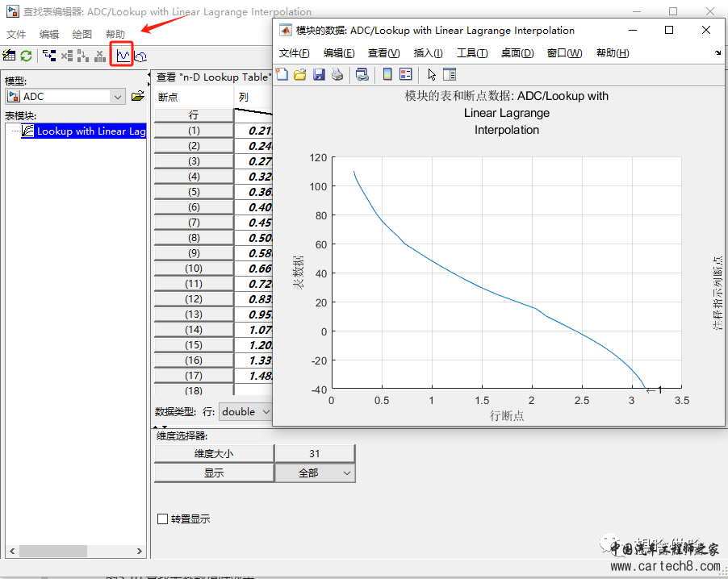Save the figure with floppy disk icon
The height and width of the screenshot is (579, 728).
(319, 74)
